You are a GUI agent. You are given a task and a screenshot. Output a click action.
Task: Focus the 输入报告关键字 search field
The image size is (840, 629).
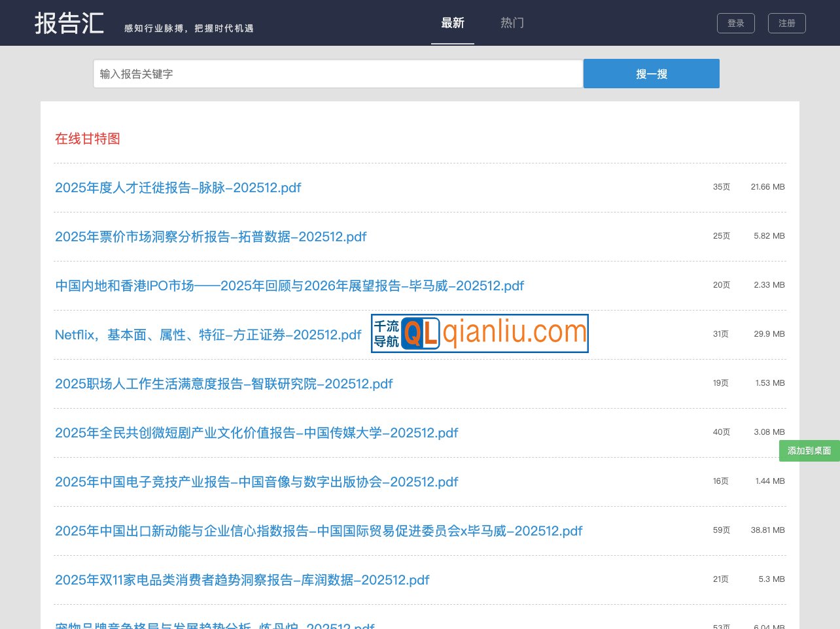click(338, 74)
